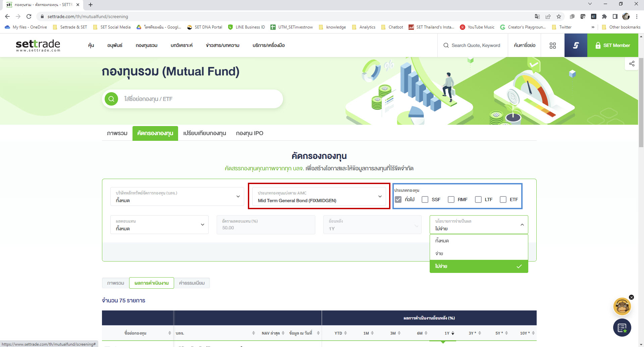Switch to the เปรียบเทียบกองทุน tab
The image size is (644, 347).
click(204, 133)
